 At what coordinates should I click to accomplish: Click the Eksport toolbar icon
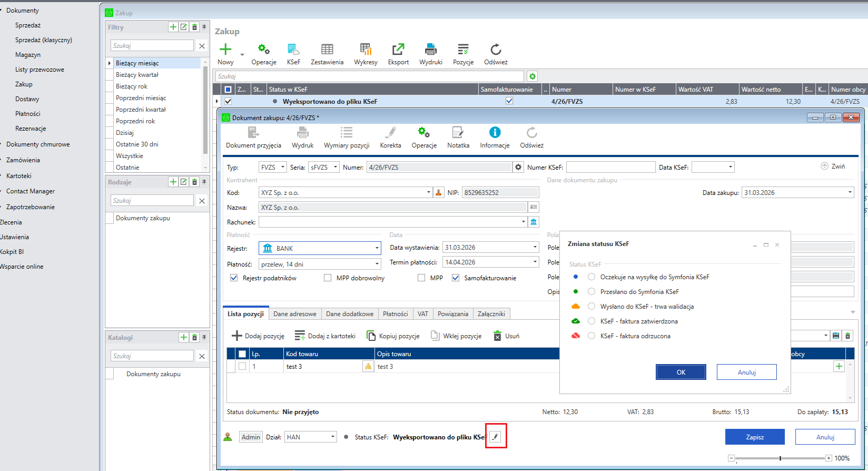coord(398,50)
